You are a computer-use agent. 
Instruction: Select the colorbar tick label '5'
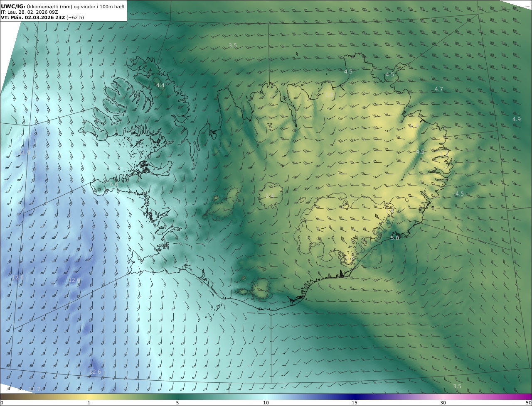click(x=177, y=403)
